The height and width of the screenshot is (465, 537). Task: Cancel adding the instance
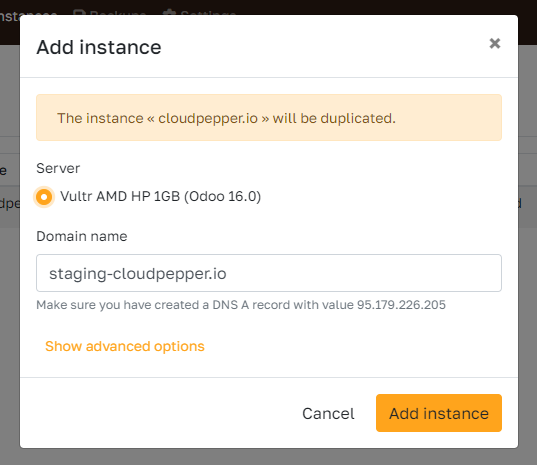[x=328, y=413]
